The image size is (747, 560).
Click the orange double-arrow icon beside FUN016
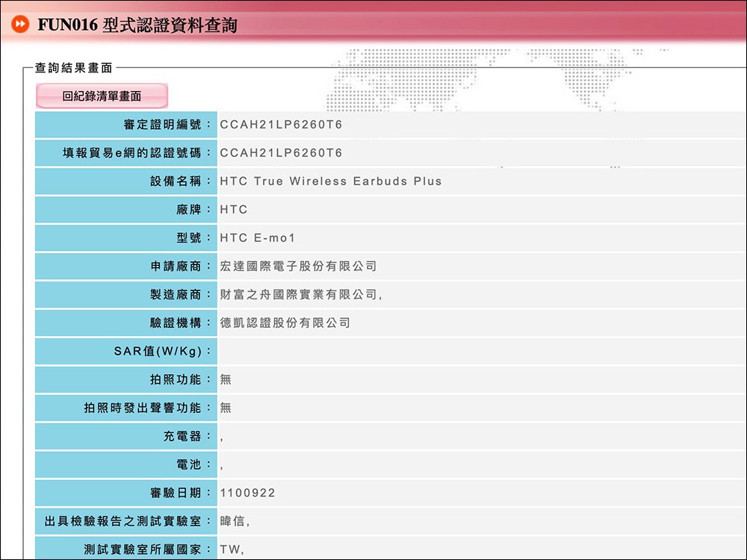click(x=21, y=25)
